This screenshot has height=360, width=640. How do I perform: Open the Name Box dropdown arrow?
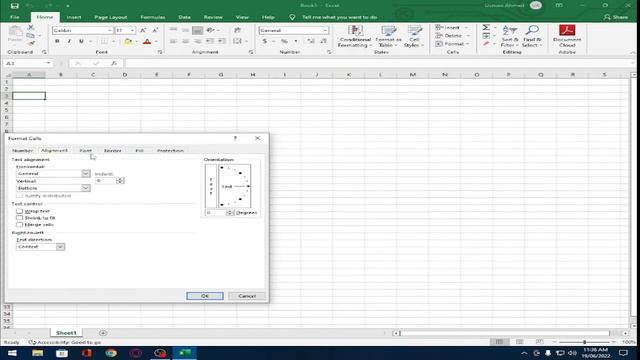[x=48, y=63]
